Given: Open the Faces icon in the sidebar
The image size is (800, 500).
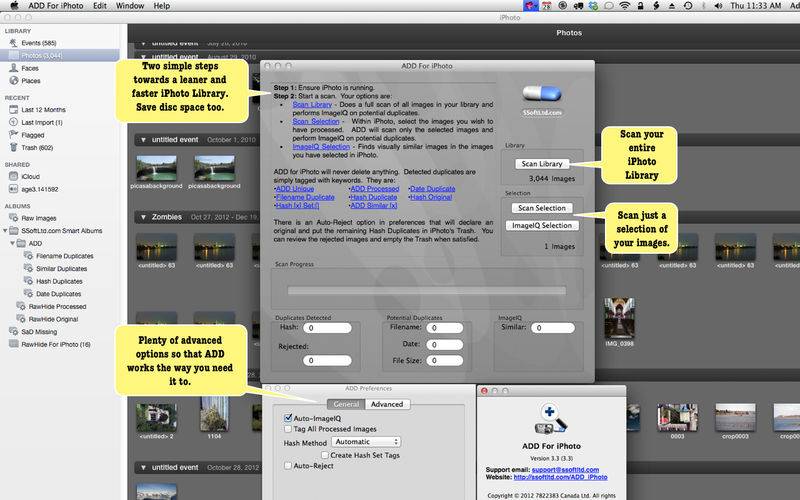Looking at the screenshot, I should pyautogui.click(x=14, y=68).
